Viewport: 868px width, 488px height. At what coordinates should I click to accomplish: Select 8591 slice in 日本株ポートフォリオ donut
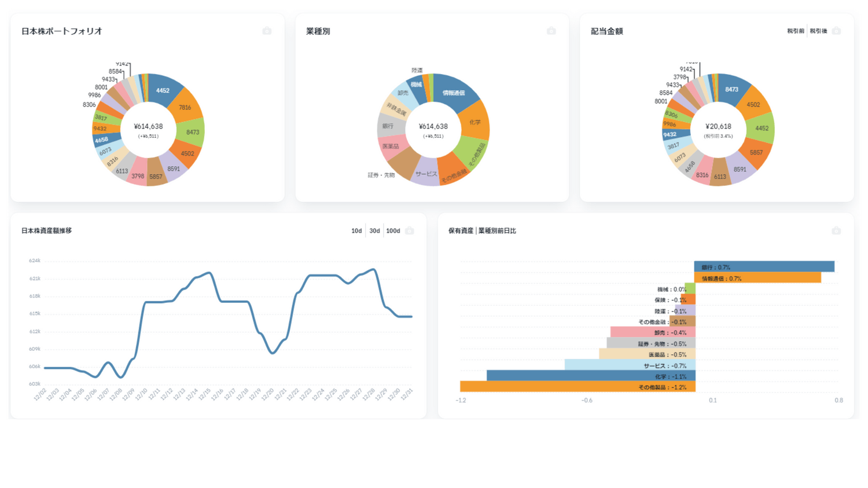click(173, 168)
